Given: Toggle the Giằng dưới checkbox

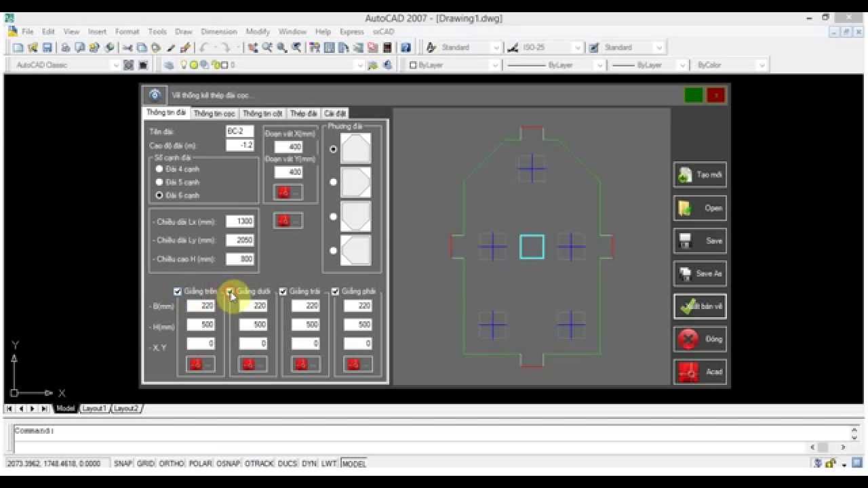Looking at the screenshot, I should pyautogui.click(x=231, y=291).
